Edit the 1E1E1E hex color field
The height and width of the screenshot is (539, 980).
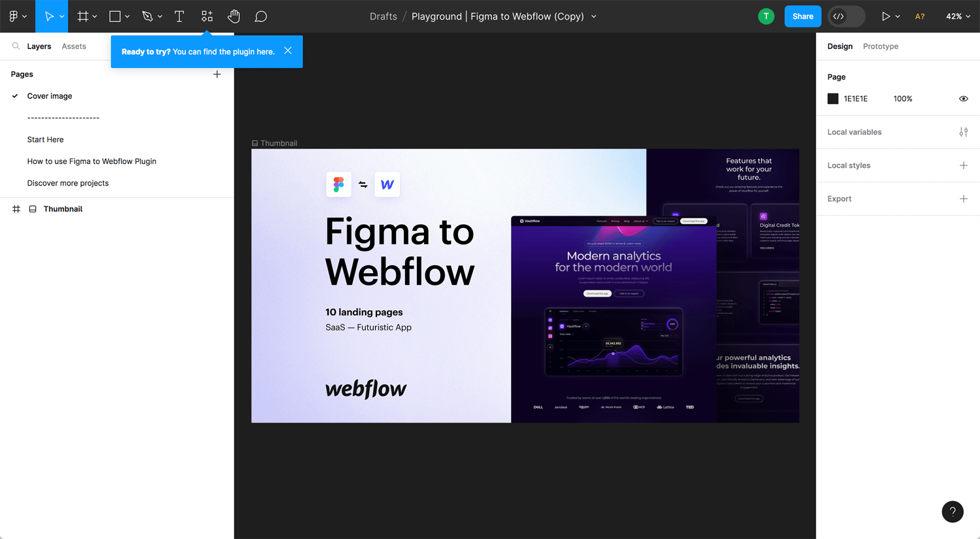coord(856,99)
